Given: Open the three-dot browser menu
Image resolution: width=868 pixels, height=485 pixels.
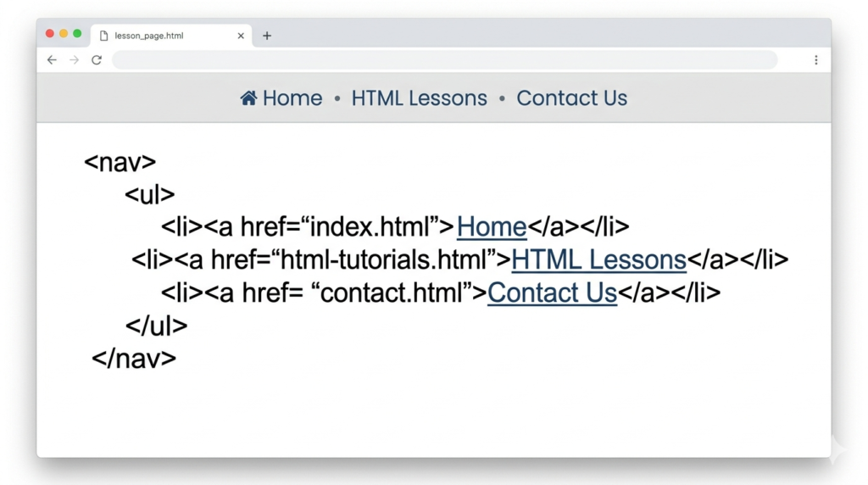Looking at the screenshot, I should click(x=815, y=60).
